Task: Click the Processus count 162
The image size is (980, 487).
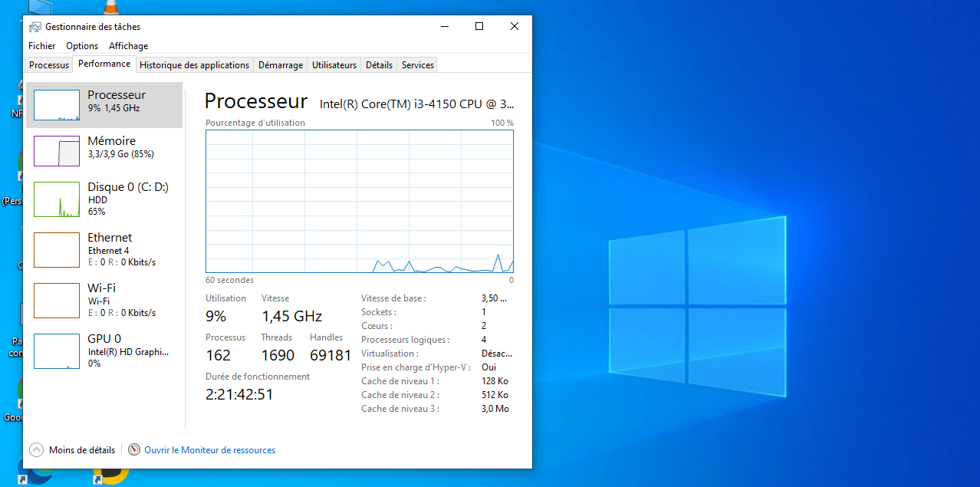Action: [x=219, y=355]
